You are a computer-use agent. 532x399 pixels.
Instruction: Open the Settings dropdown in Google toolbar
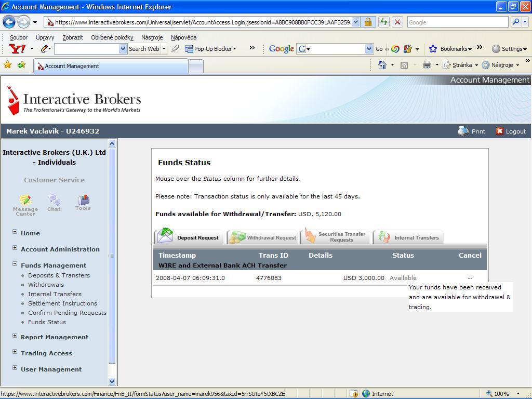(525, 49)
